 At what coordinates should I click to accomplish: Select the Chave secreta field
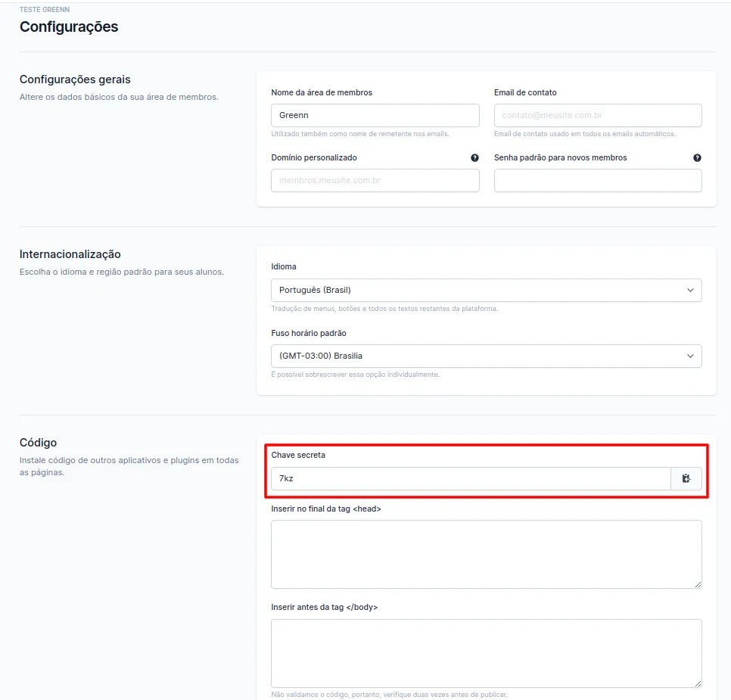[471, 478]
